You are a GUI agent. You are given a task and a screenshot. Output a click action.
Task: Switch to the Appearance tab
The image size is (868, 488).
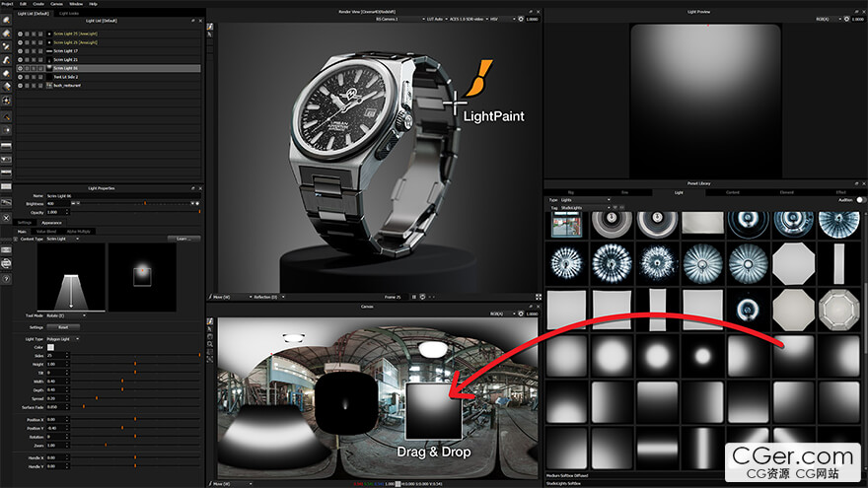point(51,223)
